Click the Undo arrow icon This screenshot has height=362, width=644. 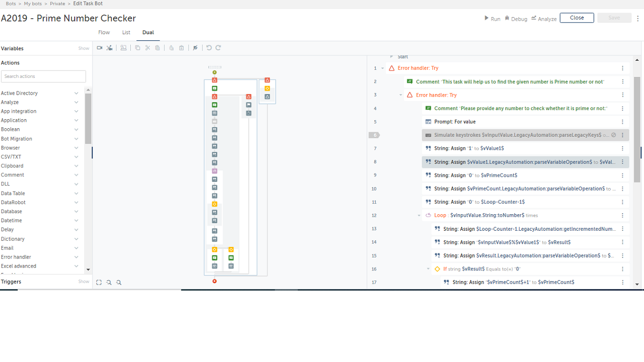209,48
